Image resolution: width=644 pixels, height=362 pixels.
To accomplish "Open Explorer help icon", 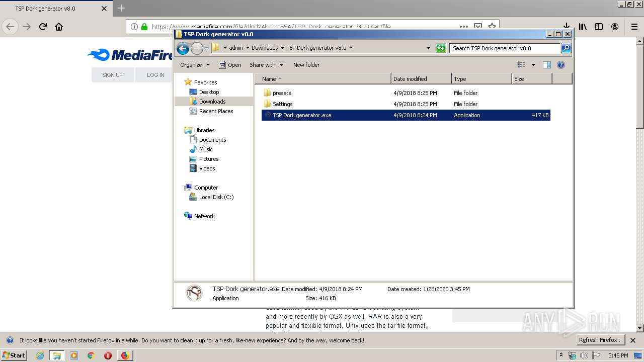I will 561,65.
